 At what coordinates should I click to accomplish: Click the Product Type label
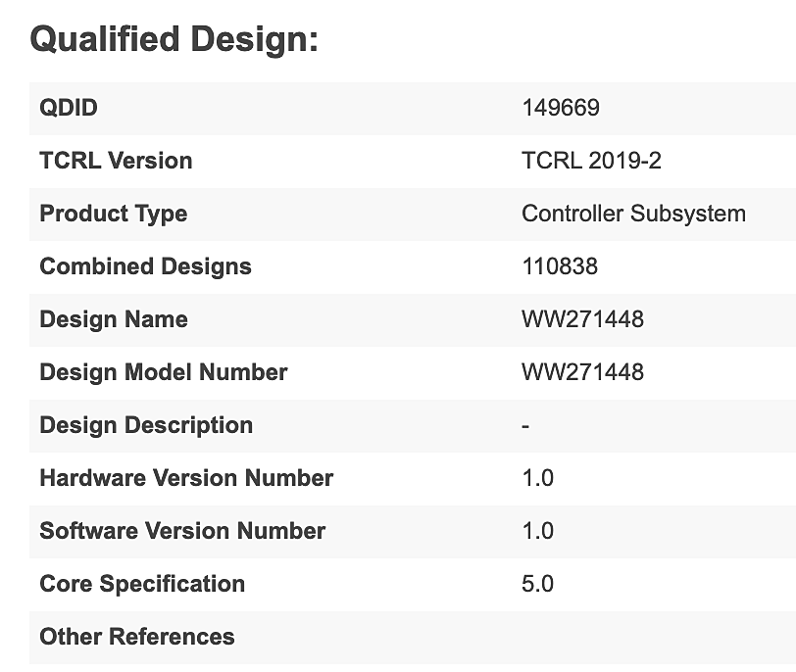click(113, 214)
